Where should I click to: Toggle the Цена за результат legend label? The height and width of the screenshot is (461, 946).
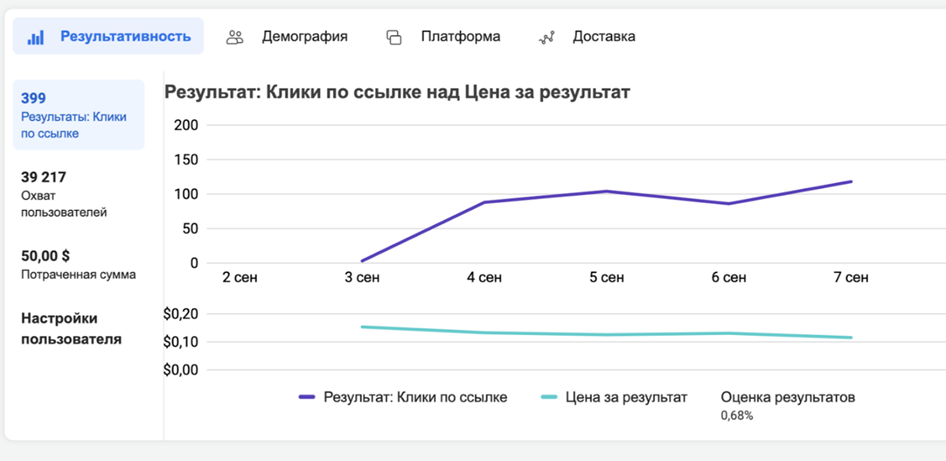click(626, 397)
